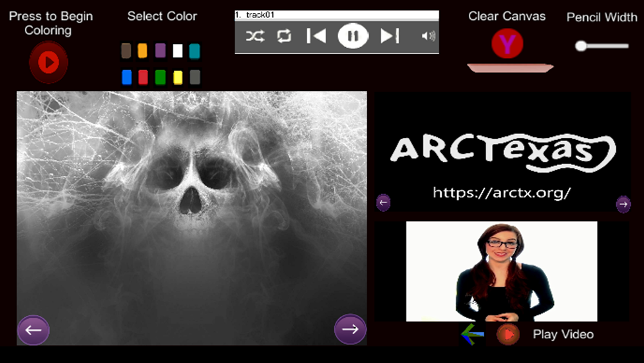Choose the purple color swatch
Viewport: 644px width, 363px height.
[160, 51]
